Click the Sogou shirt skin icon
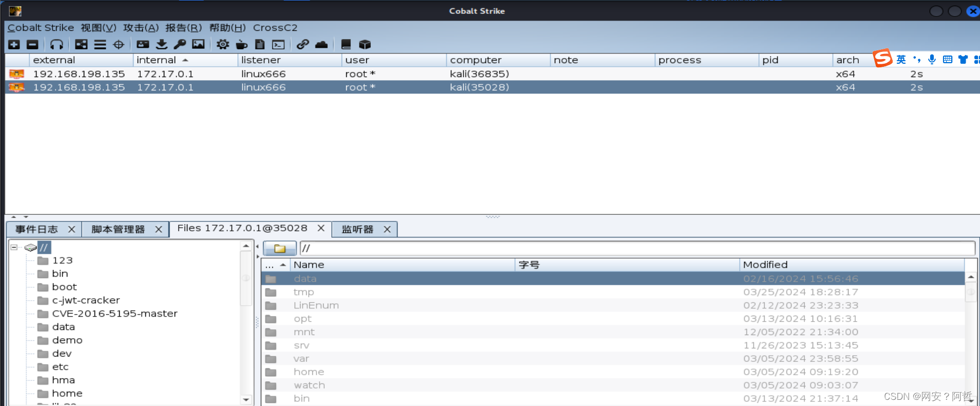This screenshot has height=406, width=980. click(x=963, y=60)
